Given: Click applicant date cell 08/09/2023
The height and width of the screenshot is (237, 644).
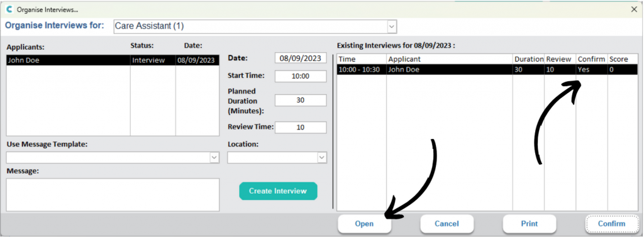Looking at the screenshot, I should (197, 60).
